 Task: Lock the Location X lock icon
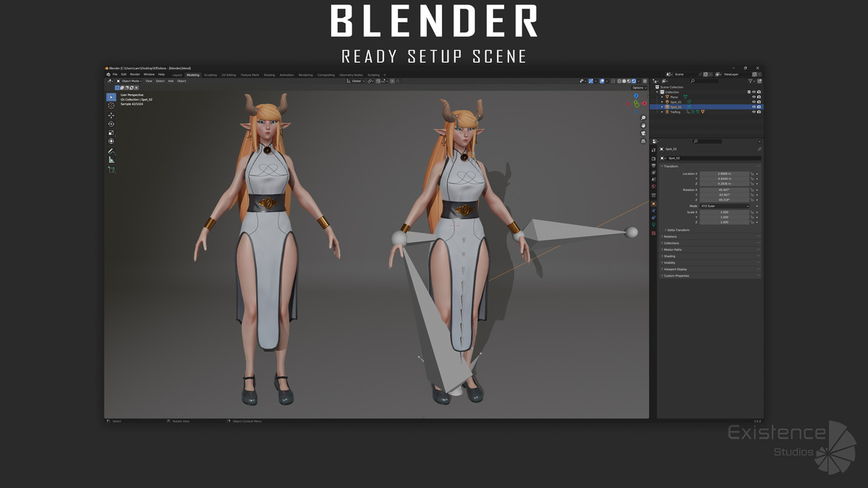(x=752, y=174)
